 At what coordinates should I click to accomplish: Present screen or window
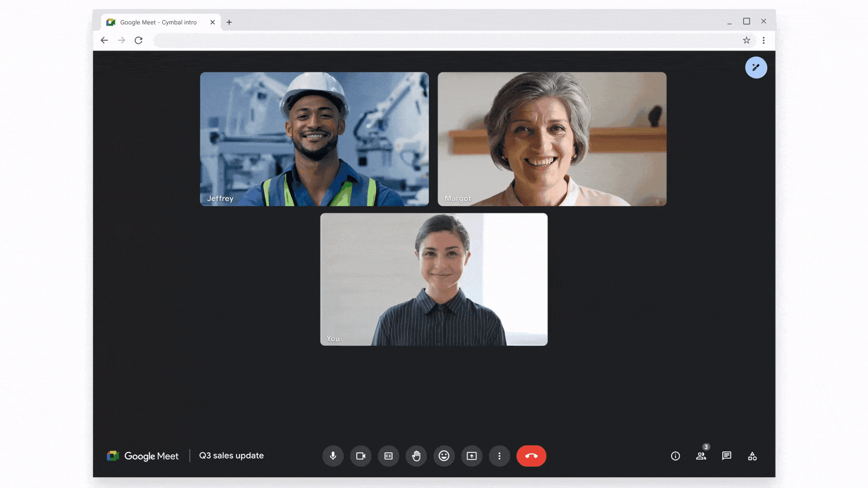(x=472, y=456)
